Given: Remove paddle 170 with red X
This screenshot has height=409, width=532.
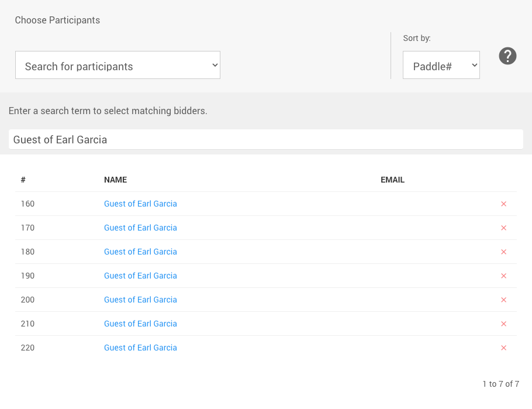Looking at the screenshot, I should tap(503, 228).
